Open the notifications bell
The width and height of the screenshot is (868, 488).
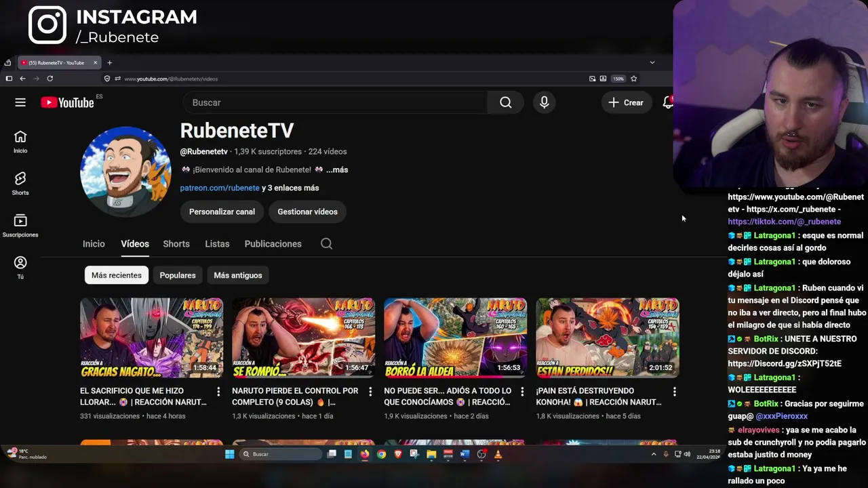point(668,102)
